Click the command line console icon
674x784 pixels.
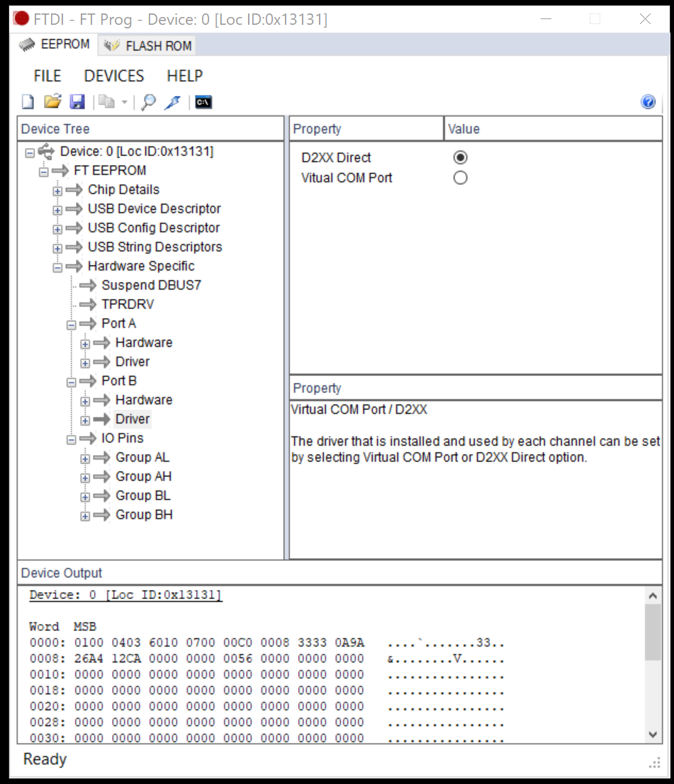click(x=203, y=102)
